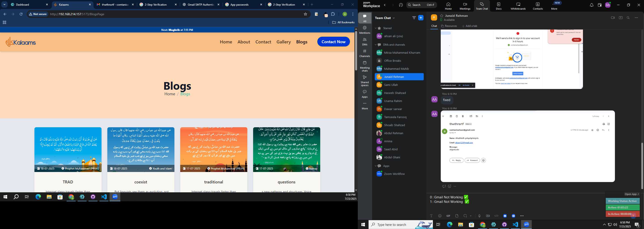Viewport: 644px width, 229px height.
Task: Click Add a tab in chat
Action: click(x=470, y=26)
